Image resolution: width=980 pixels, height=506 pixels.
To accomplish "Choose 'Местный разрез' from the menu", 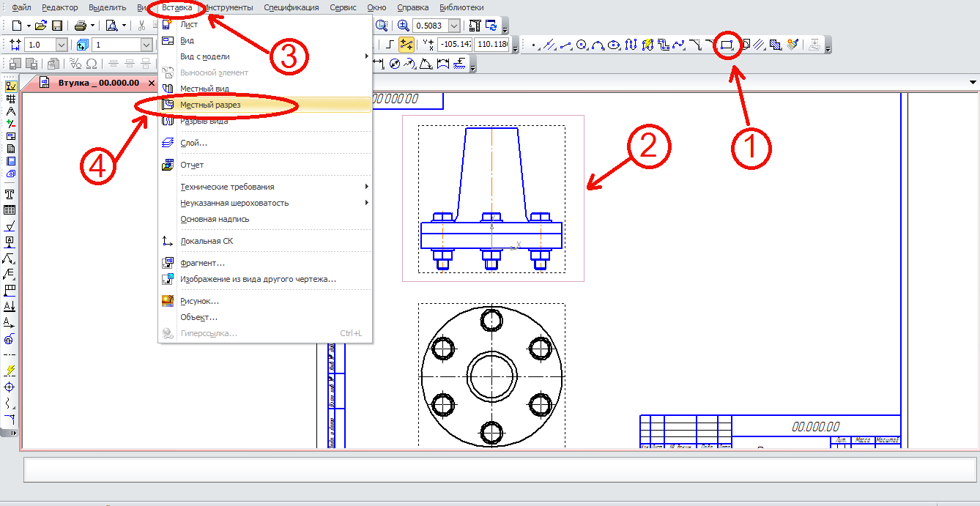I will [210, 105].
